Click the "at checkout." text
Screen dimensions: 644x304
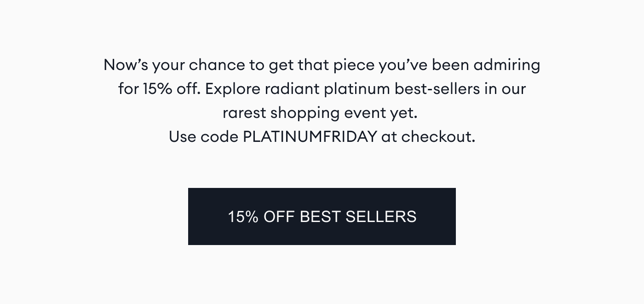tap(428, 137)
